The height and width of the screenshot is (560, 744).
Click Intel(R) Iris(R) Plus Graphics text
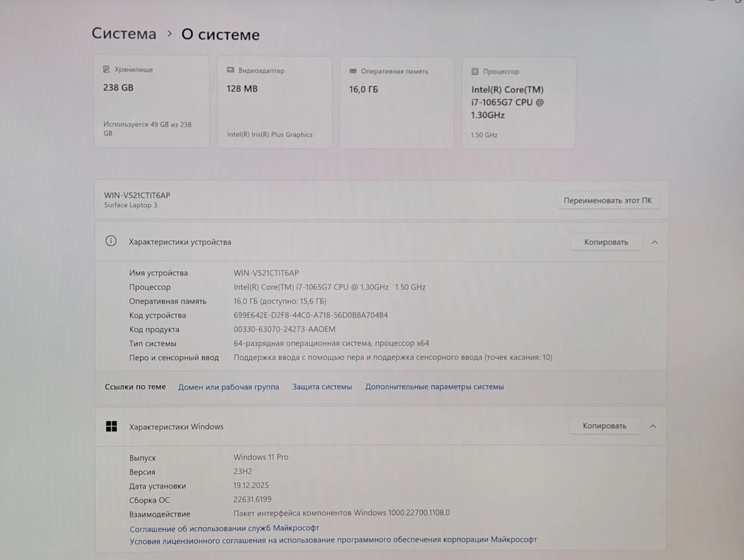pyautogui.click(x=270, y=134)
